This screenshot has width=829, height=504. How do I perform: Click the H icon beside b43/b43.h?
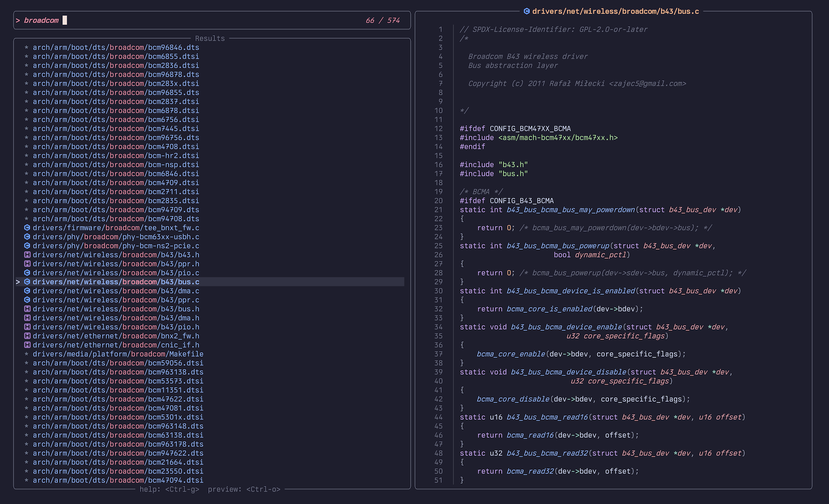coord(27,255)
